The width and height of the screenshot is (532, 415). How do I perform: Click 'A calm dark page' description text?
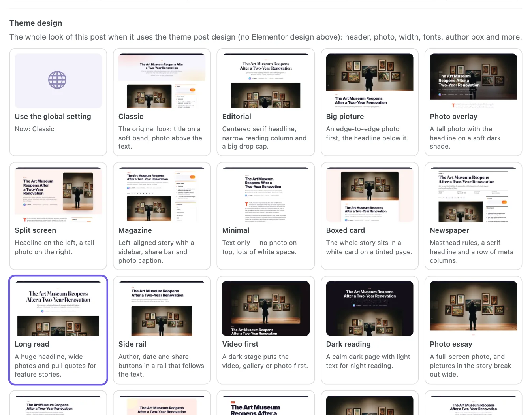(368, 361)
